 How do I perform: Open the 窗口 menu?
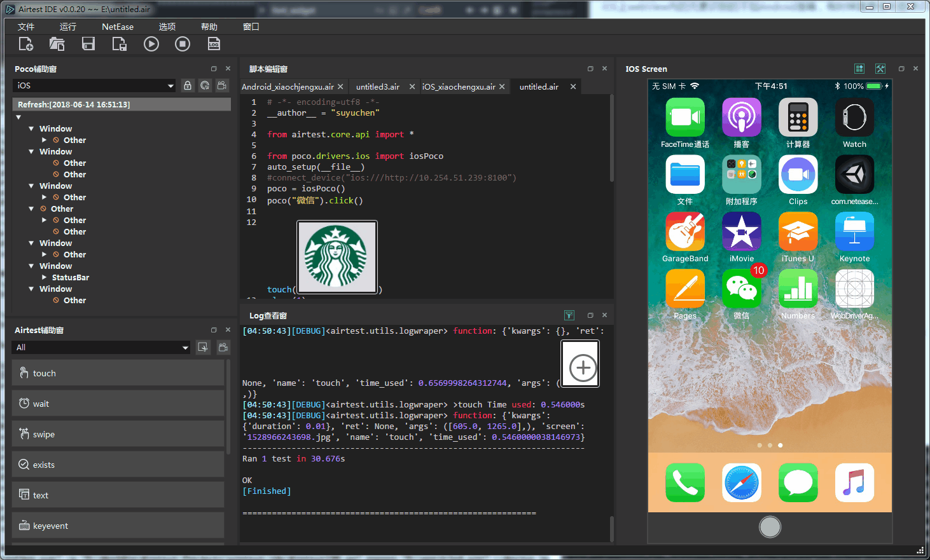251,27
